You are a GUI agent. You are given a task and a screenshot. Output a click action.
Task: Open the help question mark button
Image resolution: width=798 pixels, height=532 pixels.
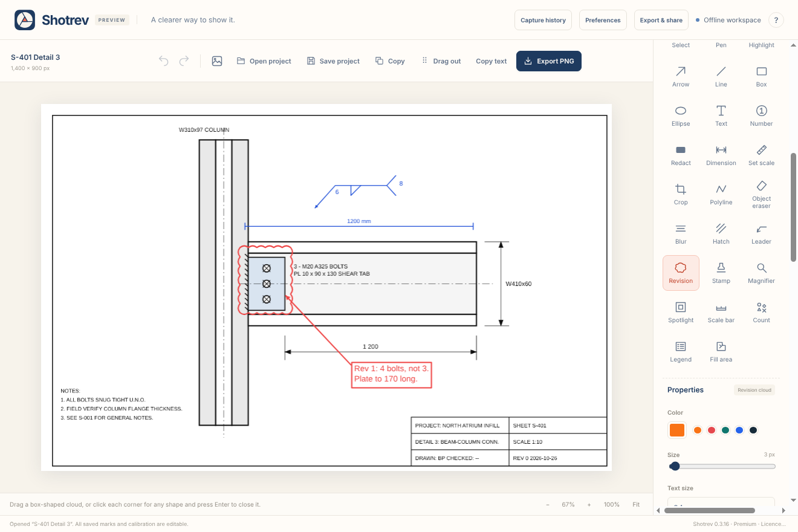(x=776, y=20)
